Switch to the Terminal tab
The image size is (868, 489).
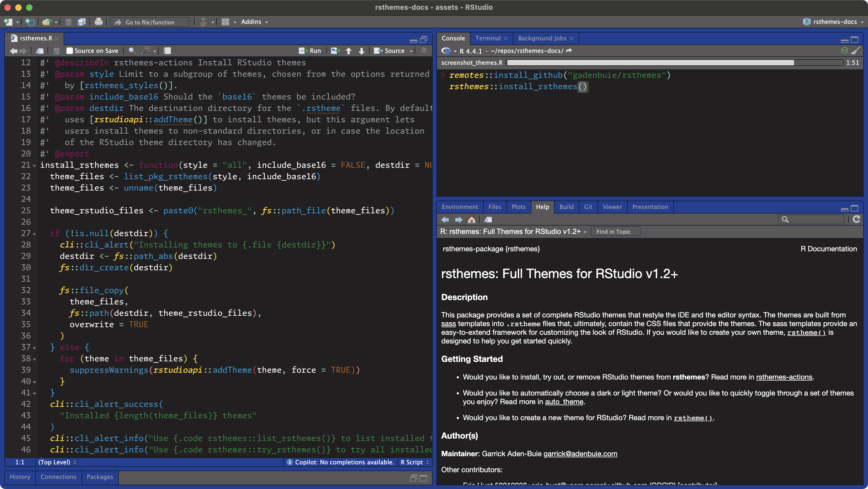click(488, 38)
